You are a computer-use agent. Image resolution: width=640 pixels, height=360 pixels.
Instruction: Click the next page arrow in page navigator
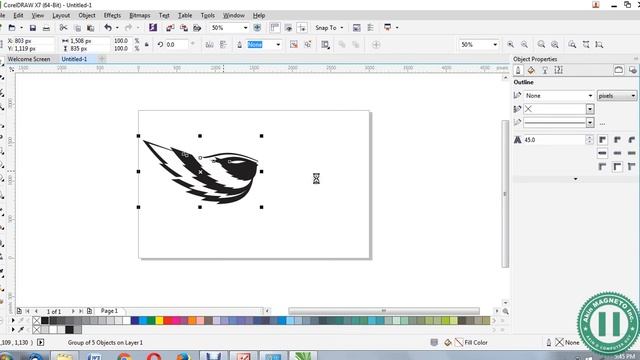tap(73, 311)
